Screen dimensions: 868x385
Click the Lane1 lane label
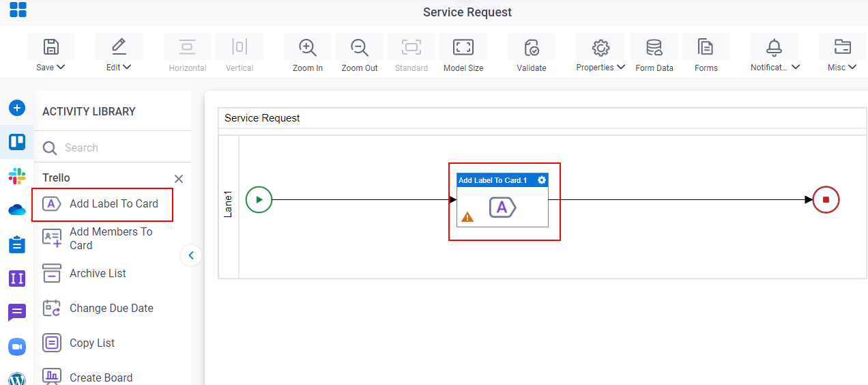tap(229, 205)
